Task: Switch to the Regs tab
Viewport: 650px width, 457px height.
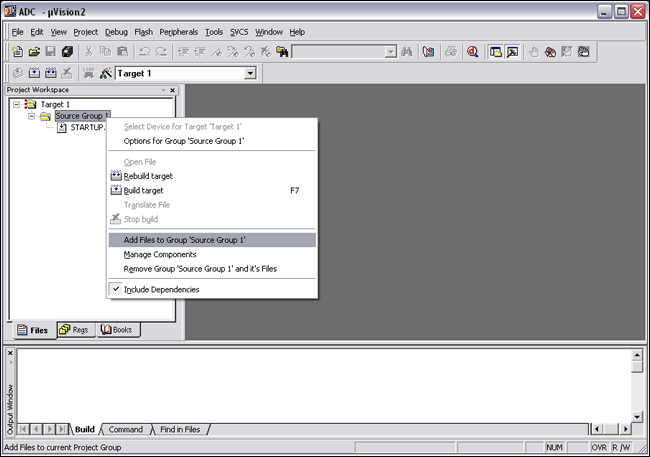Action: pos(74,329)
